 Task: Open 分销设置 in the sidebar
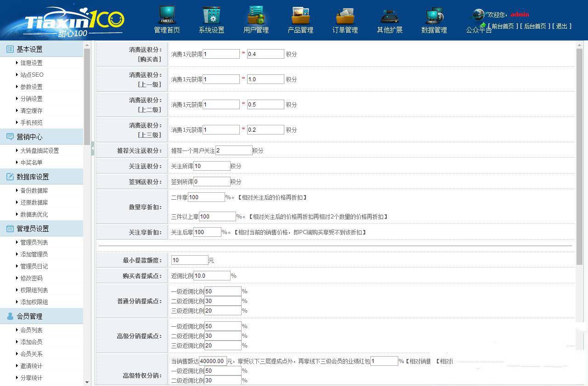tap(31, 99)
